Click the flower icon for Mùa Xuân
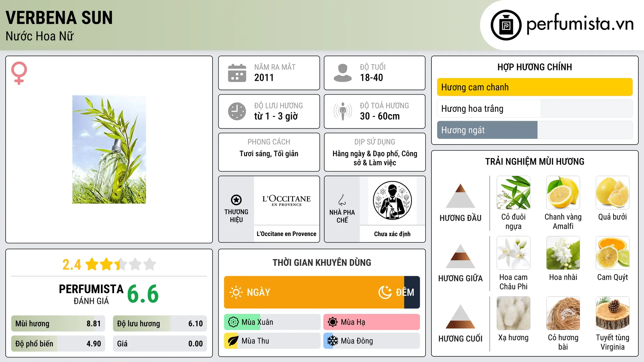Viewport: 644px width, 362px height. [x=233, y=322]
